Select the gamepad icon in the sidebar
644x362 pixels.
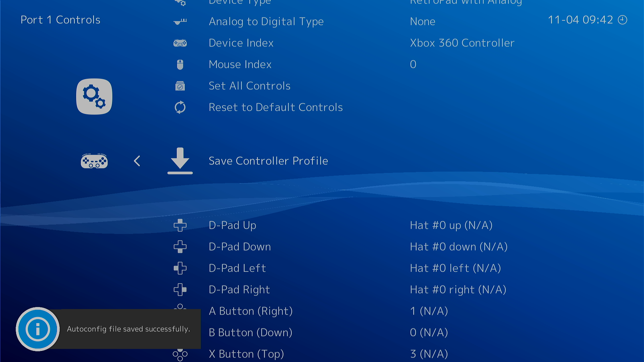tap(94, 161)
